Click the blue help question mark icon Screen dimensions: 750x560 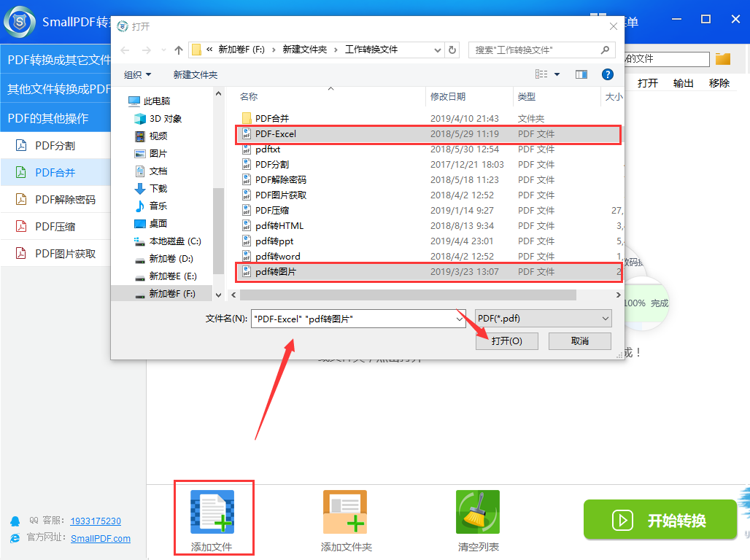(x=608, y=74)
